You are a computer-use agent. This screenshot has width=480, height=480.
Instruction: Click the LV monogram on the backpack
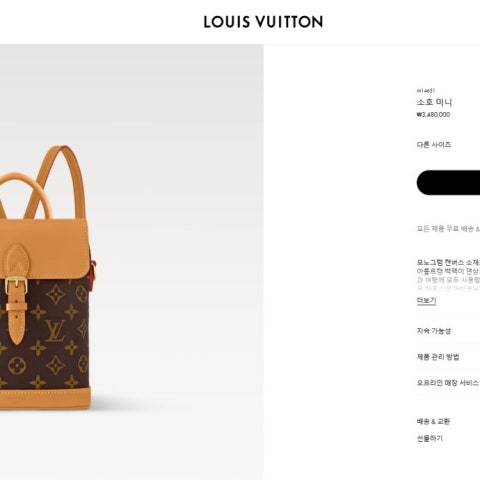click(x=55, y=331)
